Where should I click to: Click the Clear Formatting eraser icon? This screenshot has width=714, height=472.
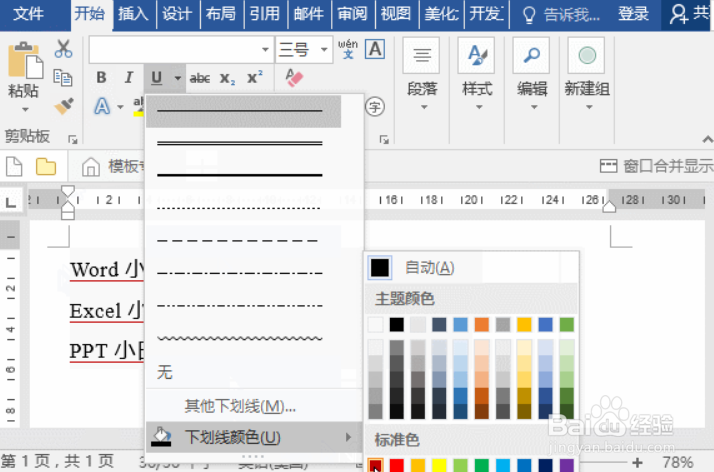(x=294, y=78)
